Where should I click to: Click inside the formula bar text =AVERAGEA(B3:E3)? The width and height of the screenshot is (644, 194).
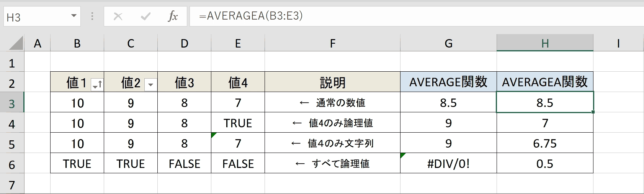pos(251,16)
